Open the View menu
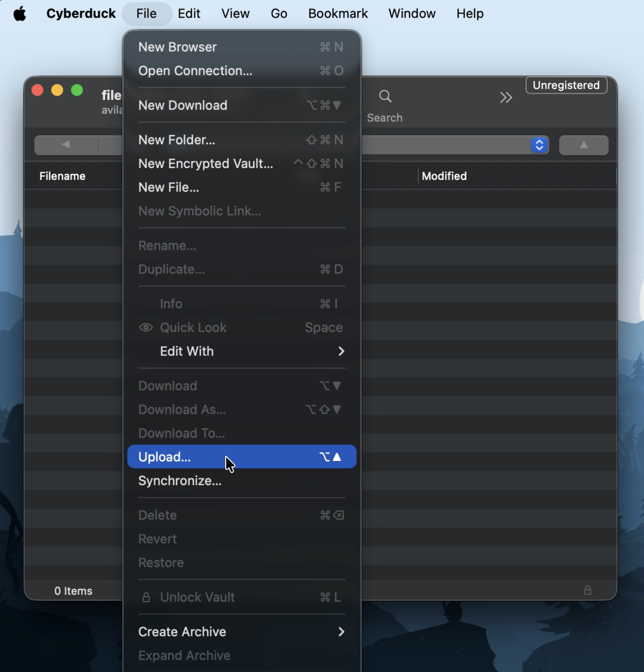Image resolution: width=644 pixels, height=672 pixels. pos(235,14)
